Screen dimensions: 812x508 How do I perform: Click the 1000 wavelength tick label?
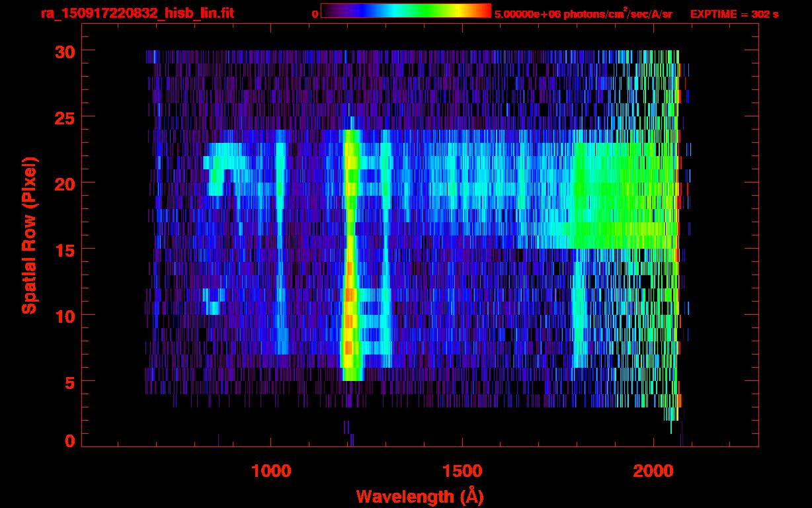click(x=271, y=471)
